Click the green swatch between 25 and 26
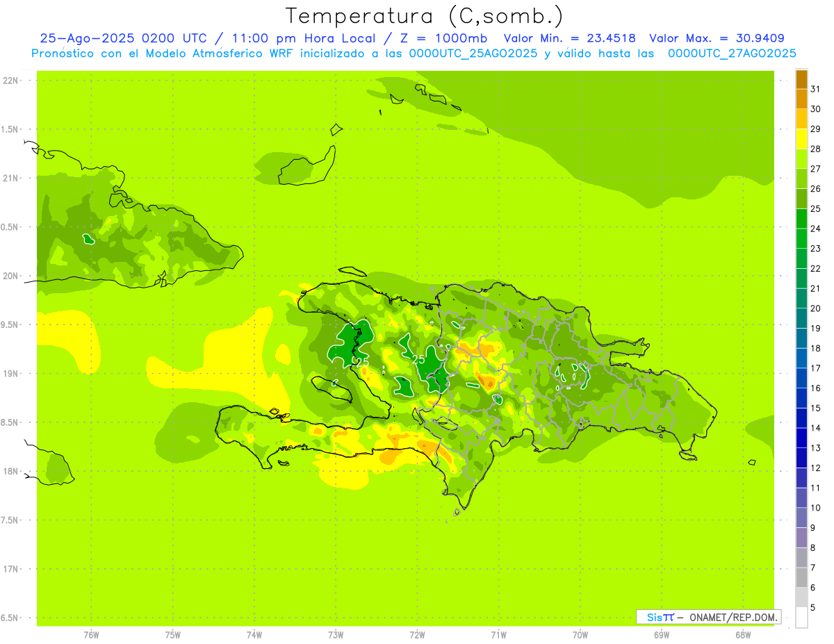Screen dimensions: 834x644 (x=801, y=198)
